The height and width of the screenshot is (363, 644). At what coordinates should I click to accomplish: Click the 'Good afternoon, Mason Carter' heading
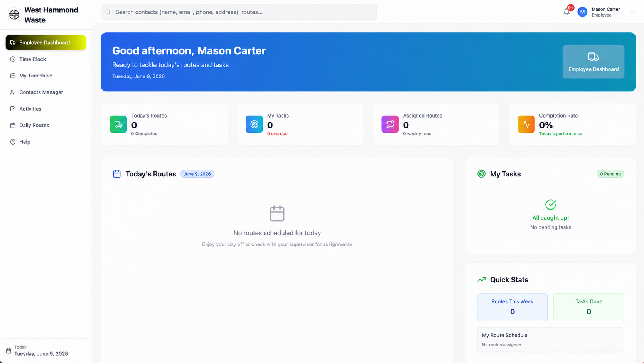pyautogui.click(x=189, y=50)
